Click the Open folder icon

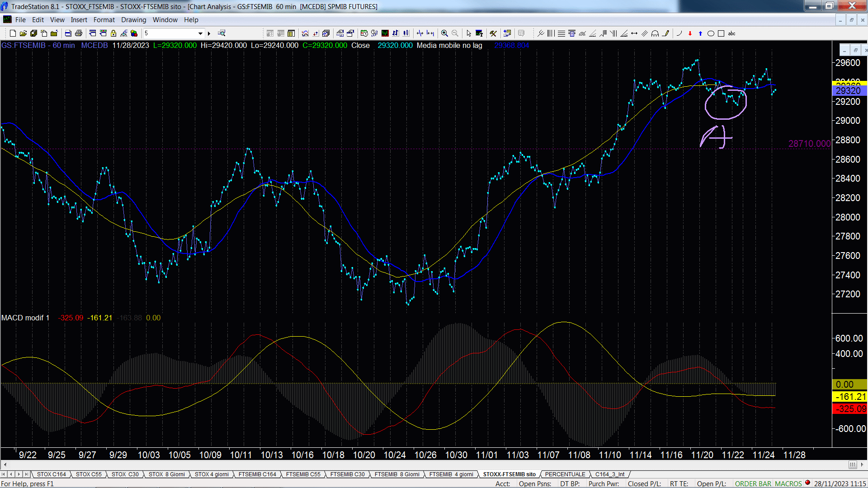pyautogui.click(x=23, y=33)
